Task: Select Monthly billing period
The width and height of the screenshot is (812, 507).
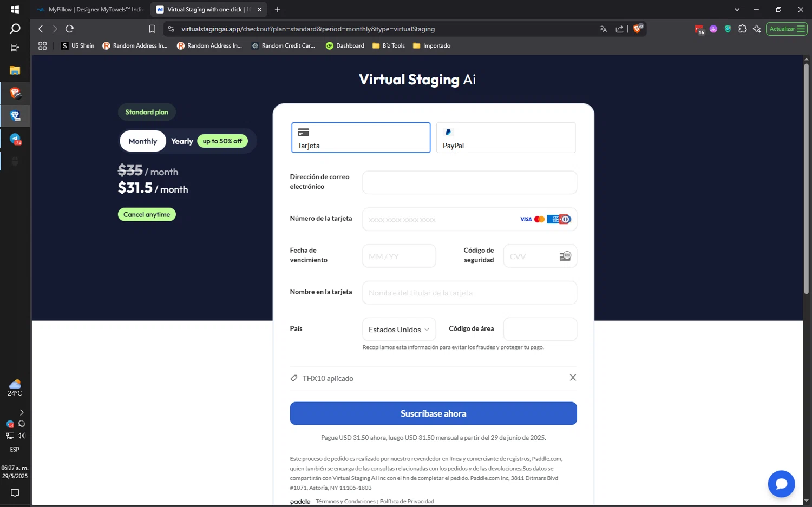Action: point(143,141)
